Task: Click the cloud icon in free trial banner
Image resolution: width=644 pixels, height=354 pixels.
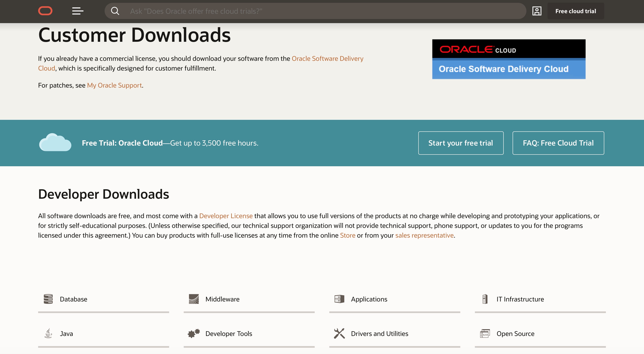Action: coord(55,142)
